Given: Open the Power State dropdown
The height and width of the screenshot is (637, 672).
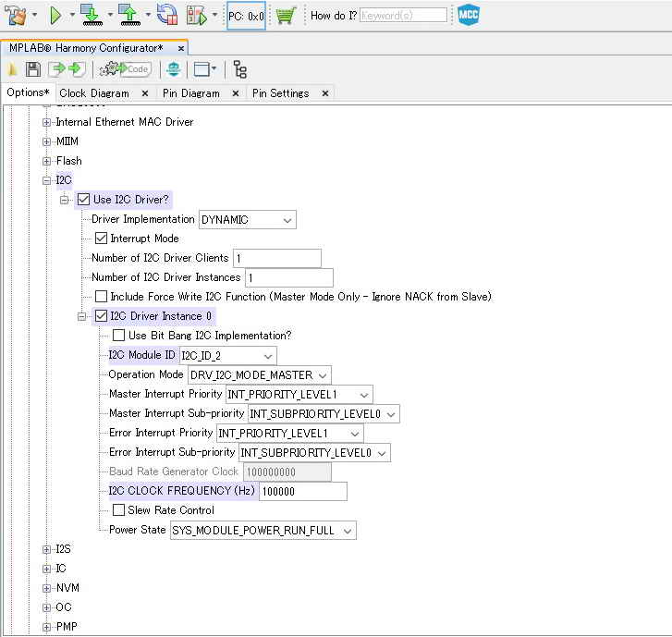Looking at the screenshot, I should tap(263, 531).
